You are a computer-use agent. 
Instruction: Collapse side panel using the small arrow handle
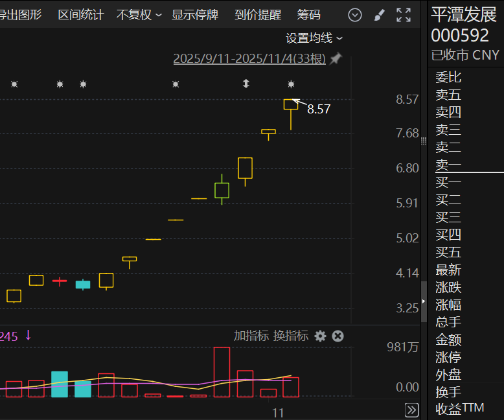[423, 302]
